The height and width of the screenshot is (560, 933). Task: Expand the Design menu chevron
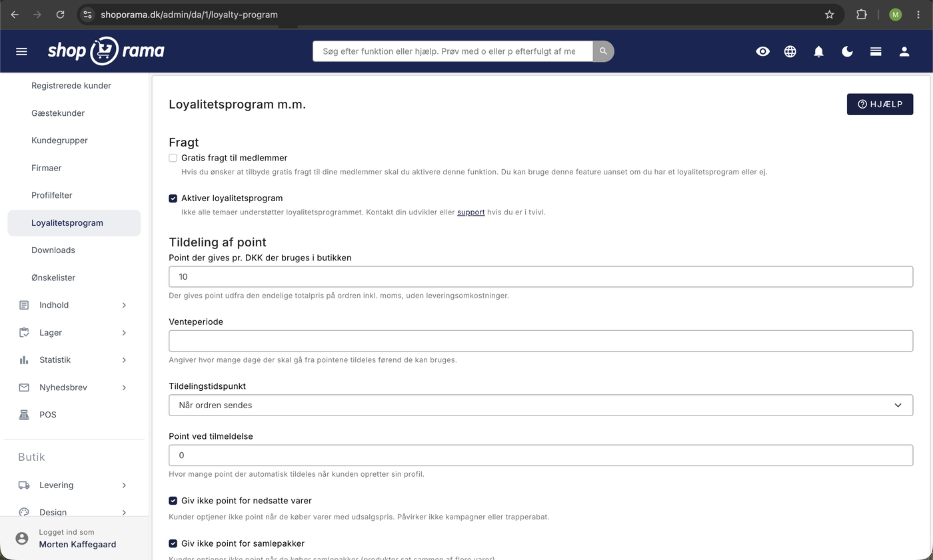pyautogui.click(x=124, y=512)
